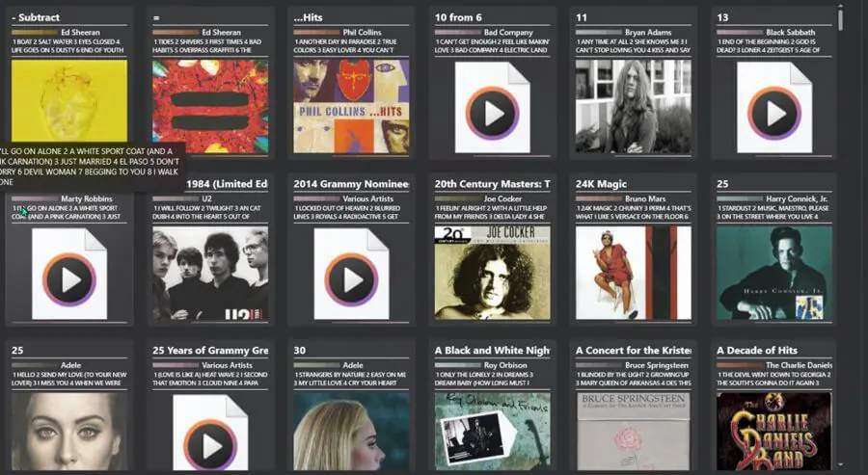This screenshot has height=475, width=868.
Task: Select the U2 1984 band photo cover
Action: pos(210,274)
